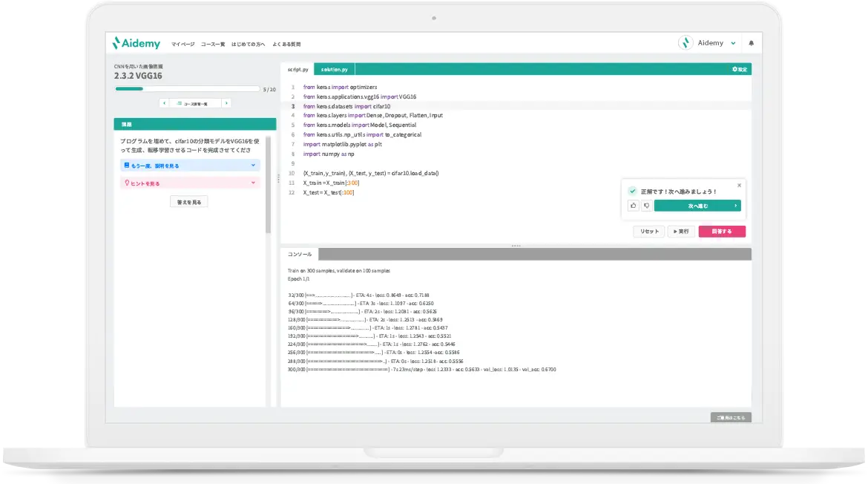
Task: Switch to the solution.py tab
Action: [334, 69]
